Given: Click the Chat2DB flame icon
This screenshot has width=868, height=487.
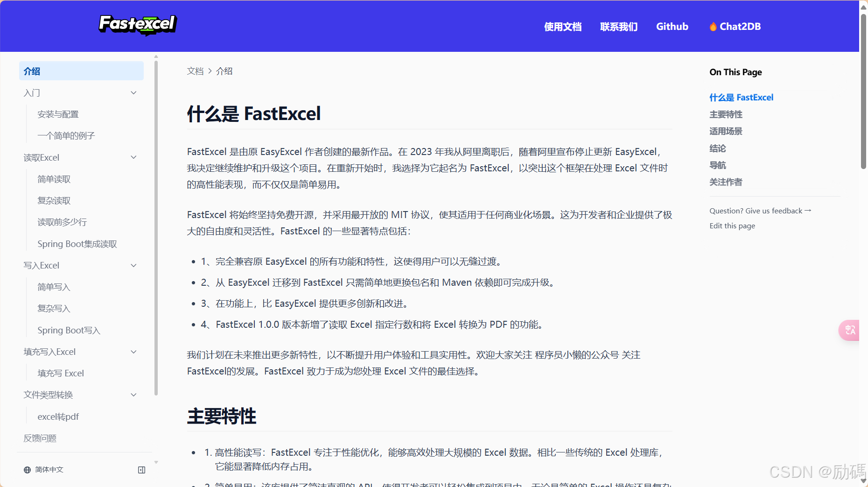Looking at the screenshot, I should click(x=713, y=27).
